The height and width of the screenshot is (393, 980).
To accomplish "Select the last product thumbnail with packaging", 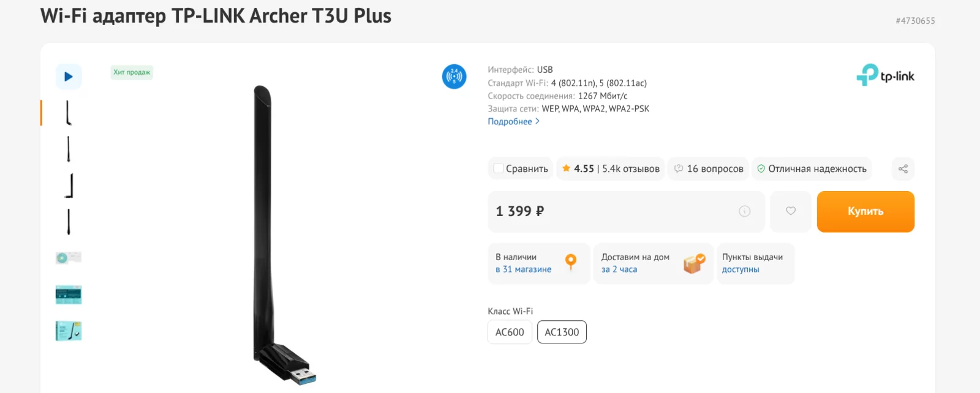I will (69, 331).
